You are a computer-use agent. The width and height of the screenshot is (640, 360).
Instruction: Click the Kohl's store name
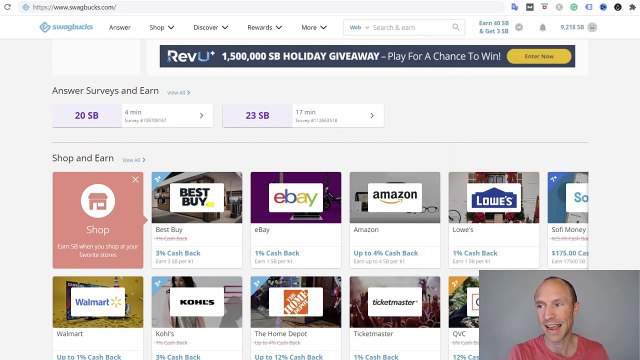pyautogui.click(x=164, y=333)
